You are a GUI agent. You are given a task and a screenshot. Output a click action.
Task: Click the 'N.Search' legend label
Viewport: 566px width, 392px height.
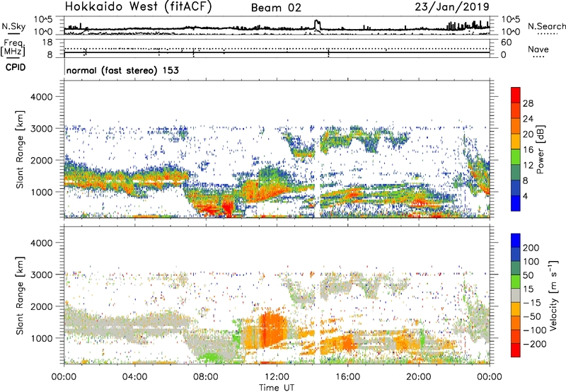546,26
